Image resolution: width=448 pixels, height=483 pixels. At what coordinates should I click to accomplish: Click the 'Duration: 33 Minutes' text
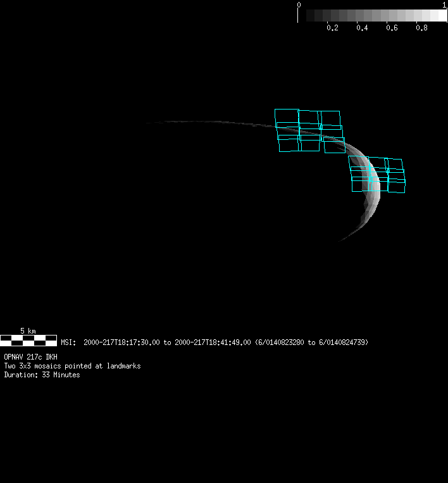pyautogui.click(x=42, y=375)
